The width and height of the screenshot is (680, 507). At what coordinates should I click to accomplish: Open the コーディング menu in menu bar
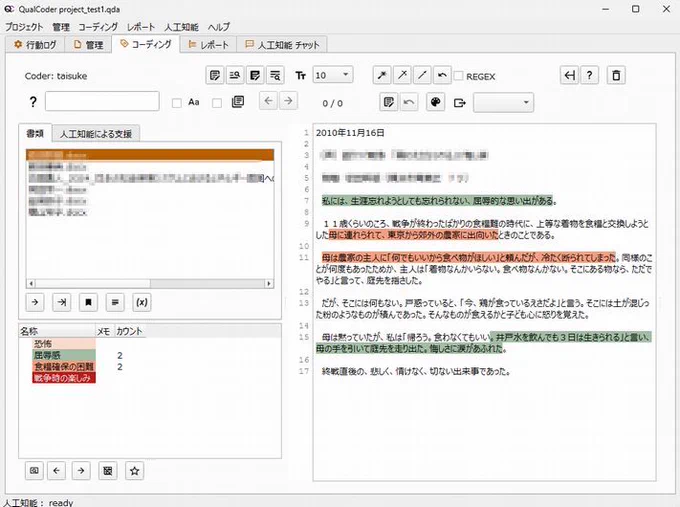(x=98, y=27)
